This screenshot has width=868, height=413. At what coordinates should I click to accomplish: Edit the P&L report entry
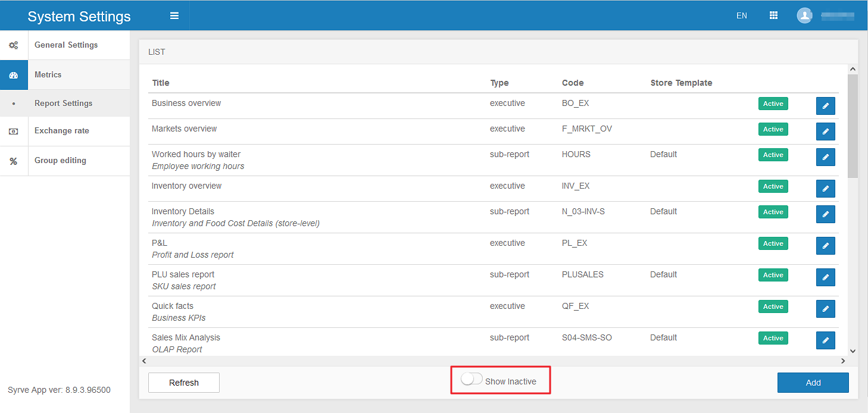tap(825, 246)
